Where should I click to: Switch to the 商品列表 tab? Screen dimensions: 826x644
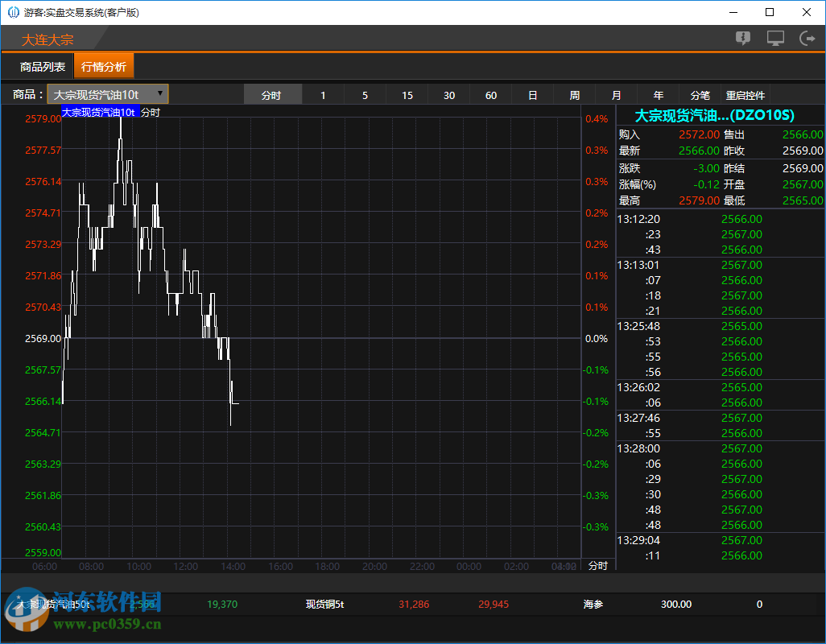coord(43,67)
